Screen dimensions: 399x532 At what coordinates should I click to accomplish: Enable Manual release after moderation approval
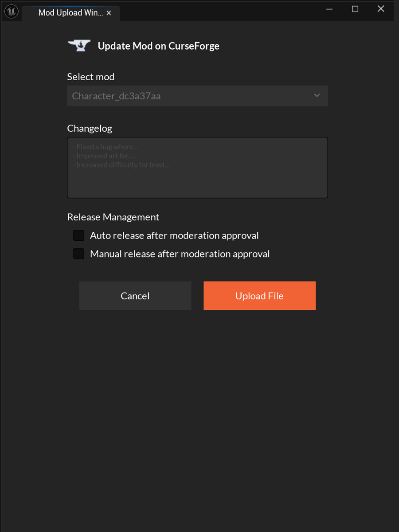(x=79, y=254)
